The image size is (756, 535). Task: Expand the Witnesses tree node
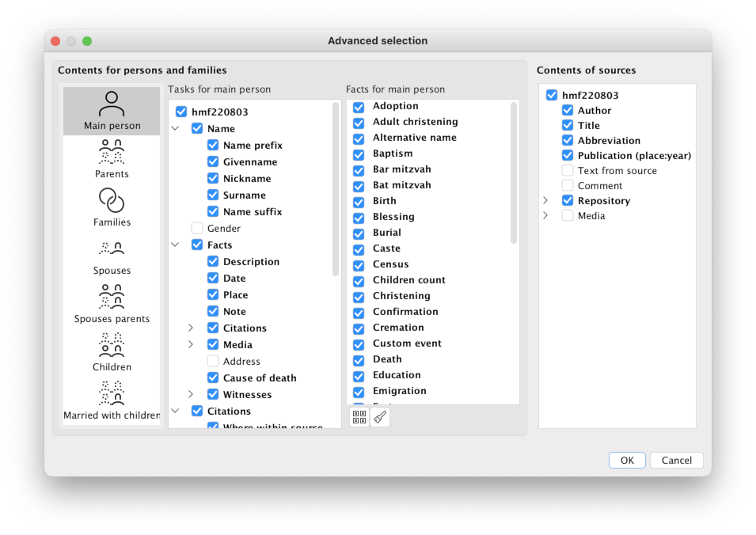(x=191, y=394)
